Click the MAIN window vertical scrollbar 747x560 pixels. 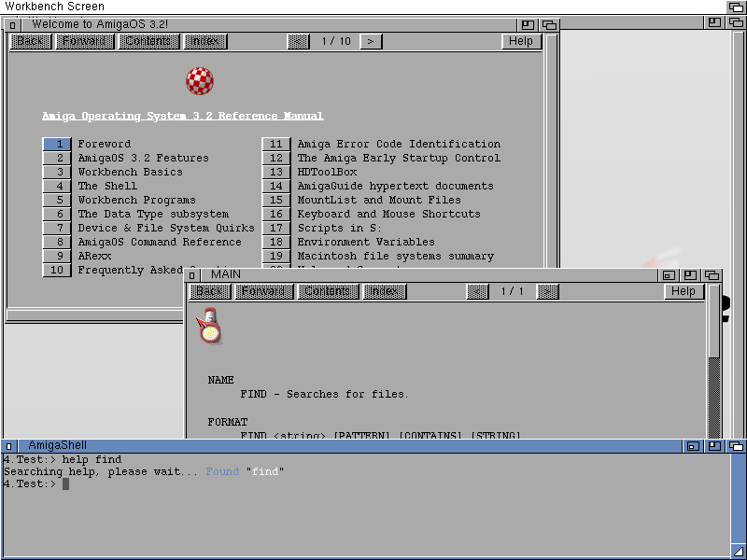pyautogui.click(x=714, y=361)
